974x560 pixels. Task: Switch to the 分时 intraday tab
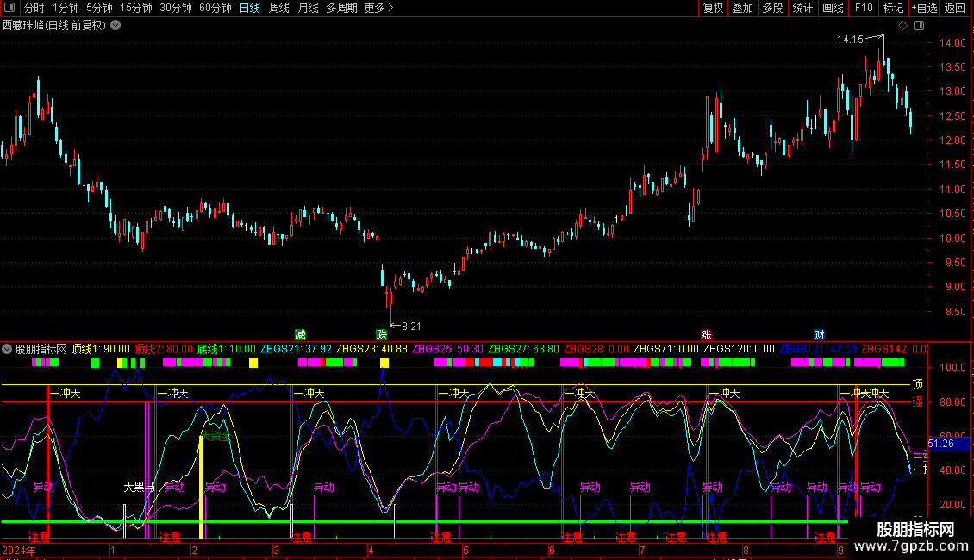tap(34, 8)
